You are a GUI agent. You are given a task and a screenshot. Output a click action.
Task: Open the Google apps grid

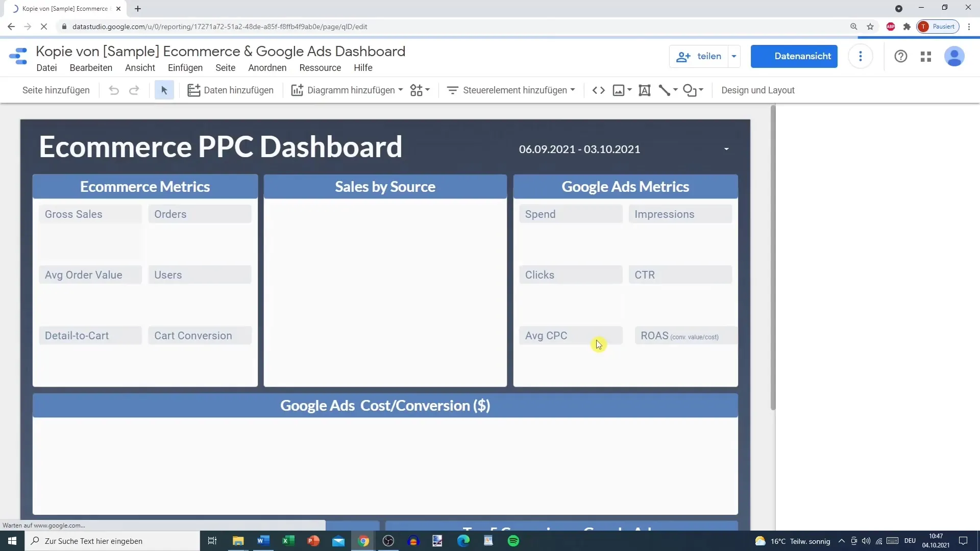click(x=926, y=57)
